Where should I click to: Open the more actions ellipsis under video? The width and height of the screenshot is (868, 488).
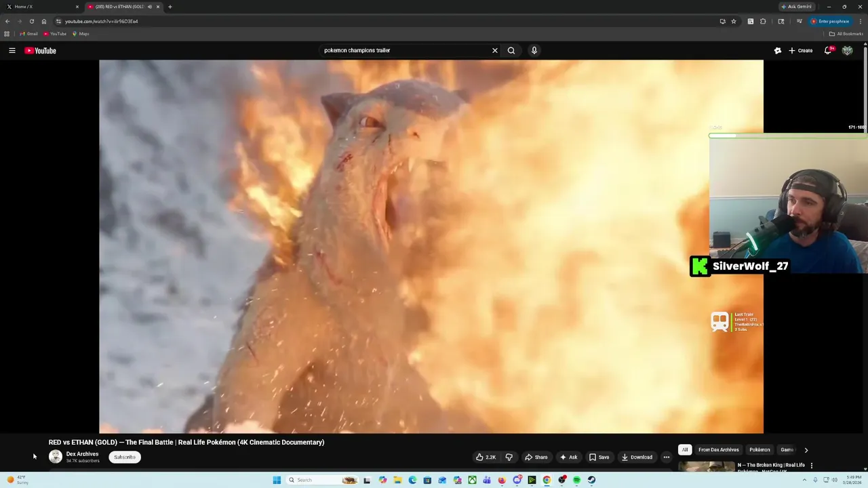(667, 457)
